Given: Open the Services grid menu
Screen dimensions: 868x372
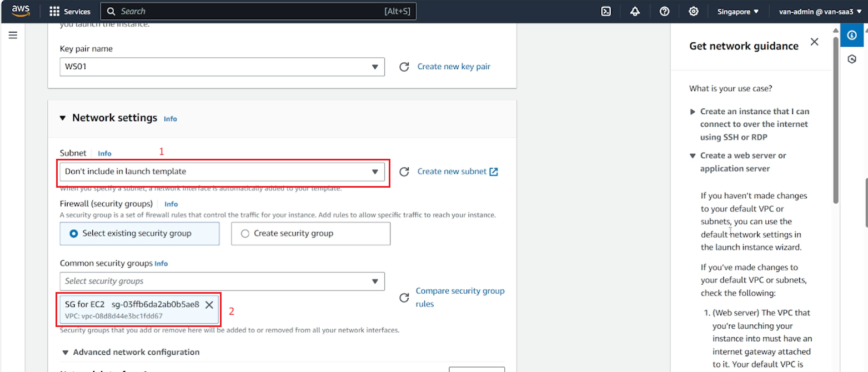Looking at the screenshot, I should pos(70,12).
